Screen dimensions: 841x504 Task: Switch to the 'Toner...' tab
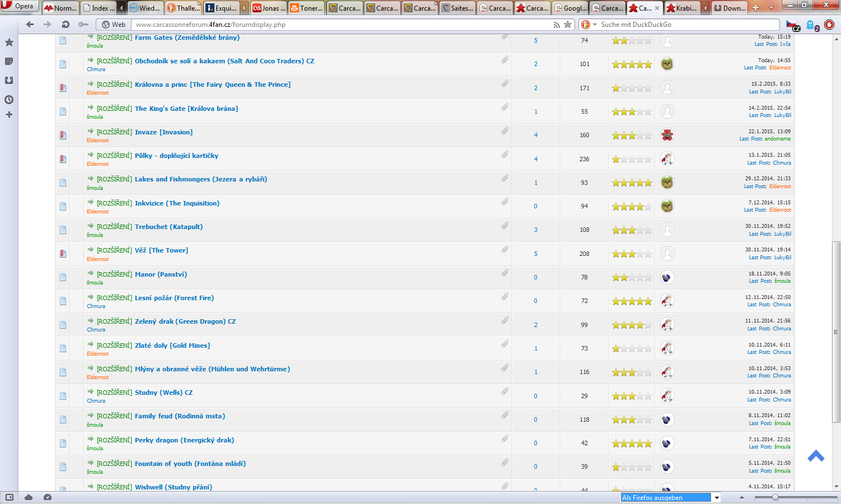(306, 8)
